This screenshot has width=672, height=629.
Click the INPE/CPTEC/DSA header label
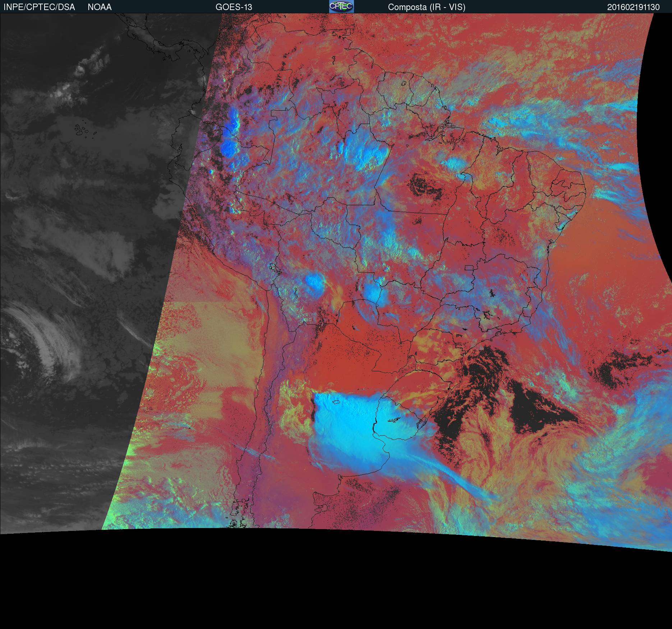pyautogui.click(x=39, y=7)
